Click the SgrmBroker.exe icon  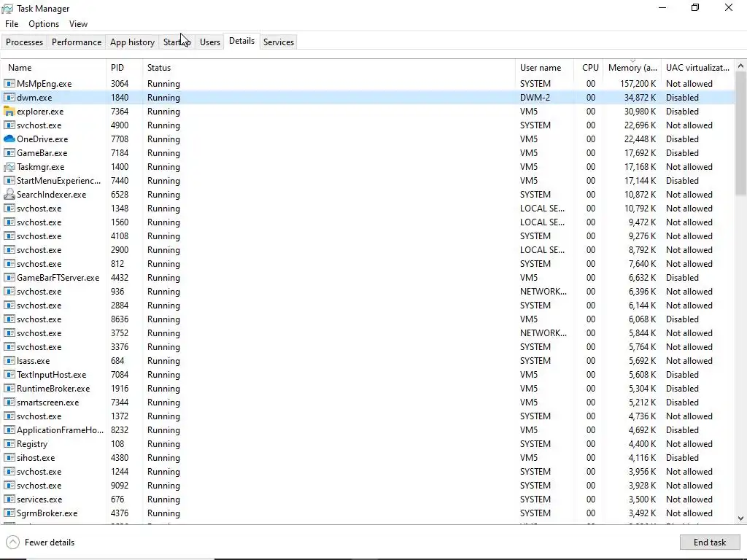pyautogui.click(x=9, y=513)
